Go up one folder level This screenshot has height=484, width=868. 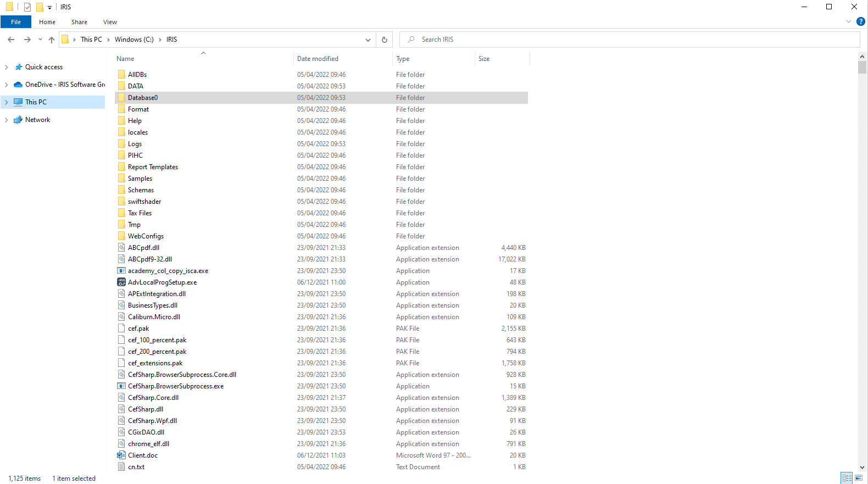coord(52,40)
